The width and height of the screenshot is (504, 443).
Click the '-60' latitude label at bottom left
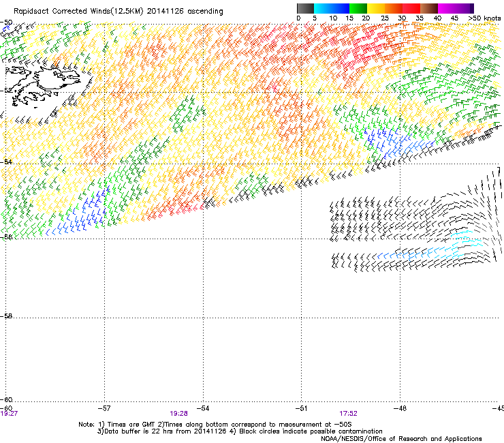[x=6, y=399]
